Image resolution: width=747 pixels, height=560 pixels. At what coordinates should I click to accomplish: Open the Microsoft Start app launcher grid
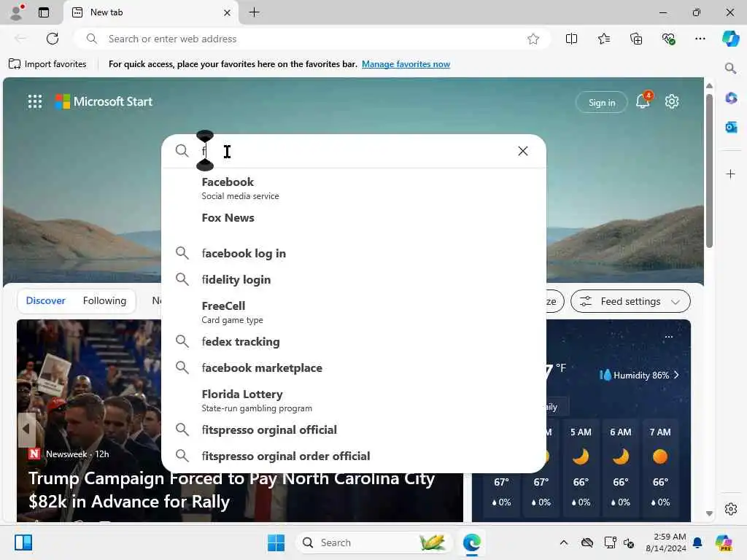point(35,101)
